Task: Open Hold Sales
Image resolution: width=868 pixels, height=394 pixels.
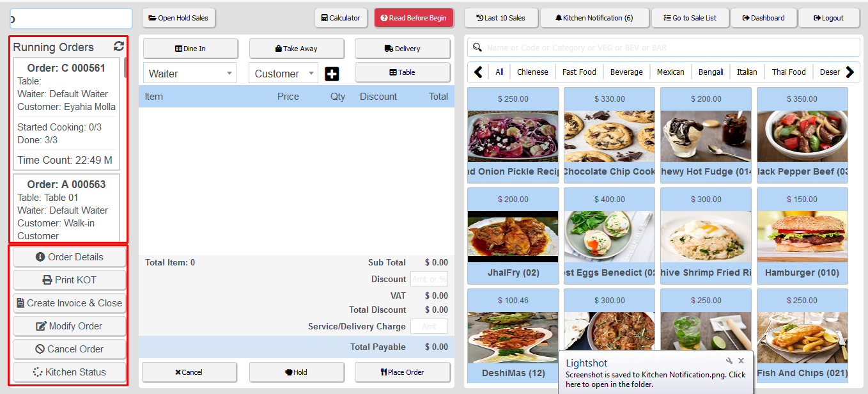Action: [178, 18]
